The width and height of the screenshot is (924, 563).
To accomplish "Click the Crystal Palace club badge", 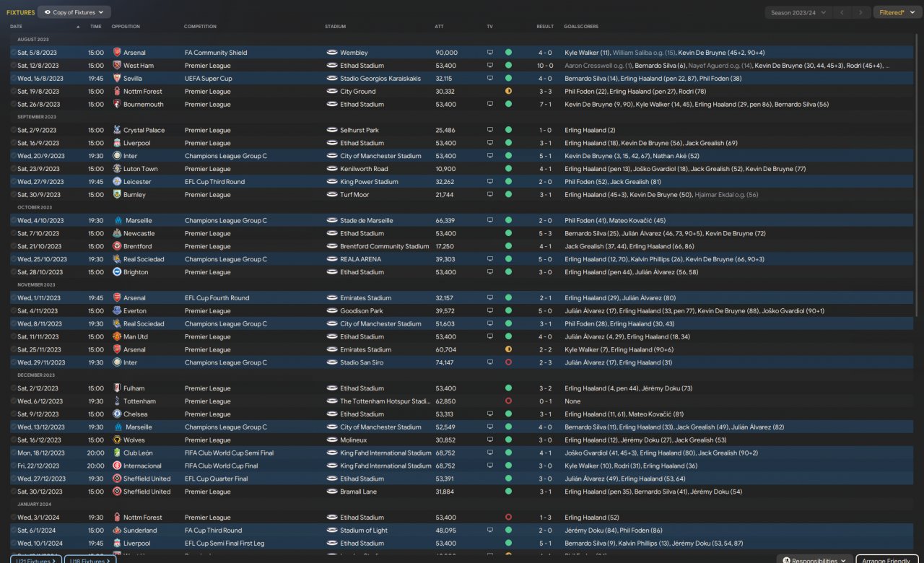I will pyautogui.click(x=117, y=131).
